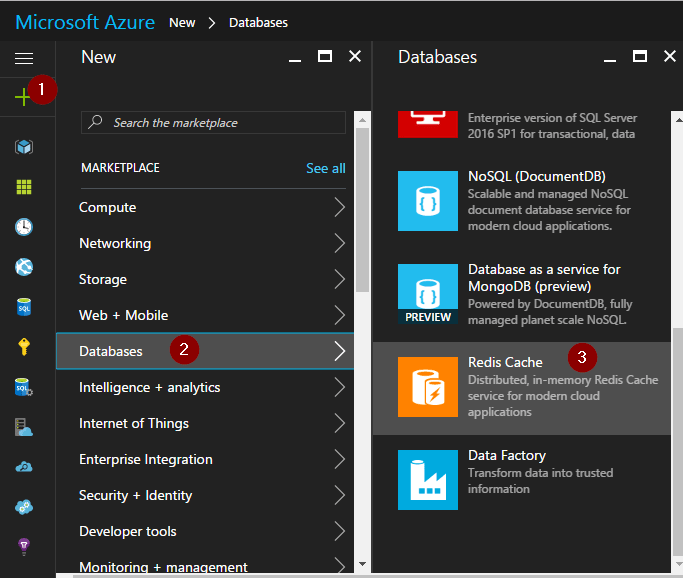Screen dimensions: 683x578
Task: Open the hamburger menu in sidebar
Action: [x=24, y=58]
